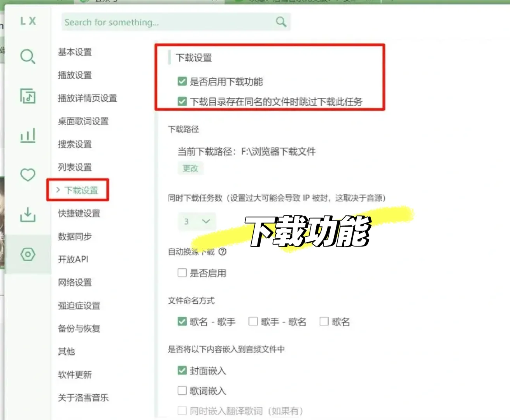Uncheck skip download for duplicate file names

182,101
